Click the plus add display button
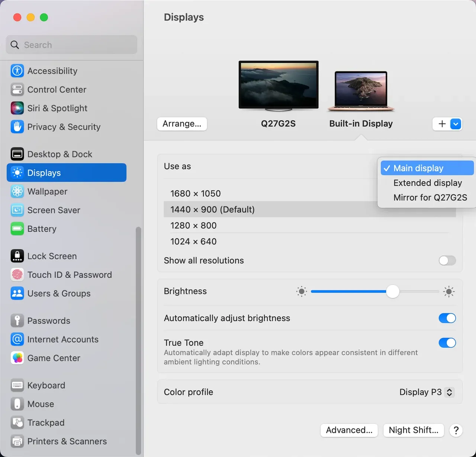Screen dimensions: 476x457 [x=442, y=124]
